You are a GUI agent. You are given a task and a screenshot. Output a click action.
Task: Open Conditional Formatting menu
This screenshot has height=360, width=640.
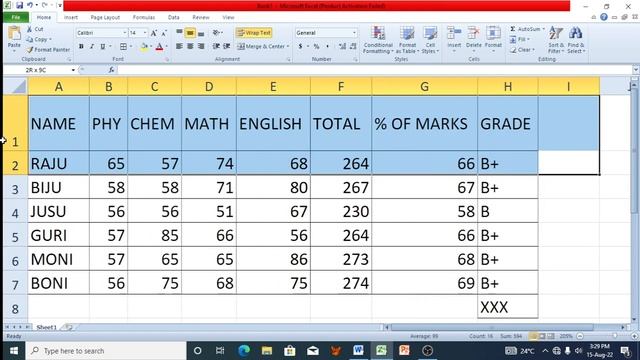click(x=378, y=40)
